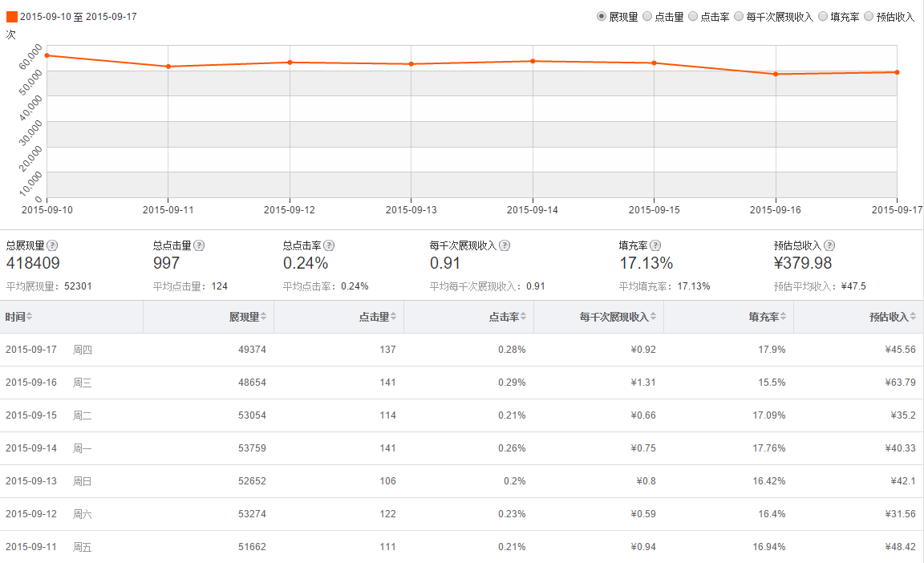Click the 点击率 table column header
Image resolution: width=924 pixels, height=563 pixels.
(504, 317)
